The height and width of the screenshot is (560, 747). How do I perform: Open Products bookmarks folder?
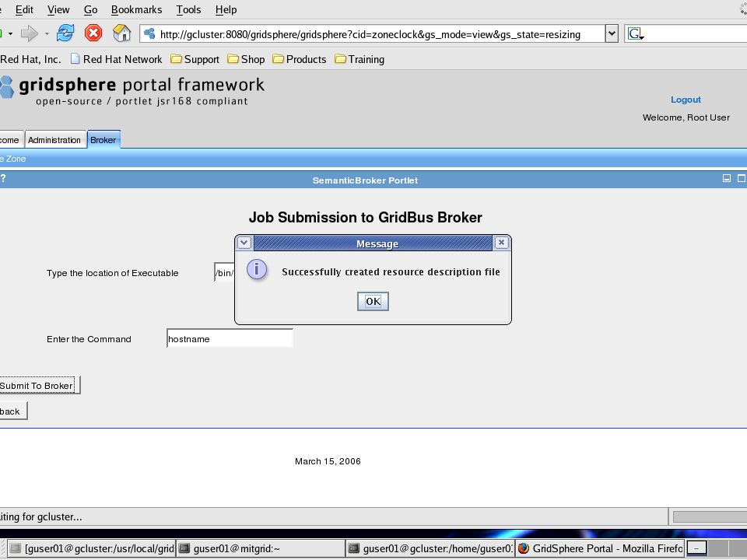point(300,60)
